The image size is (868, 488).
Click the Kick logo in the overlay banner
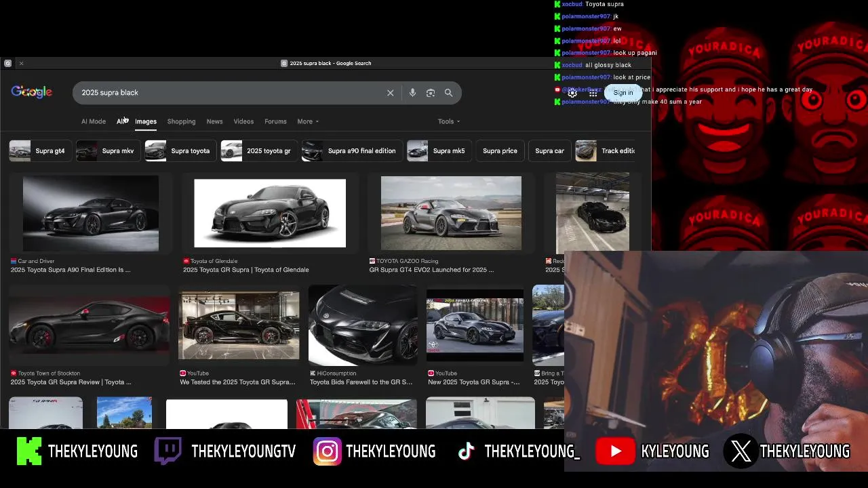tap(29, 451)
